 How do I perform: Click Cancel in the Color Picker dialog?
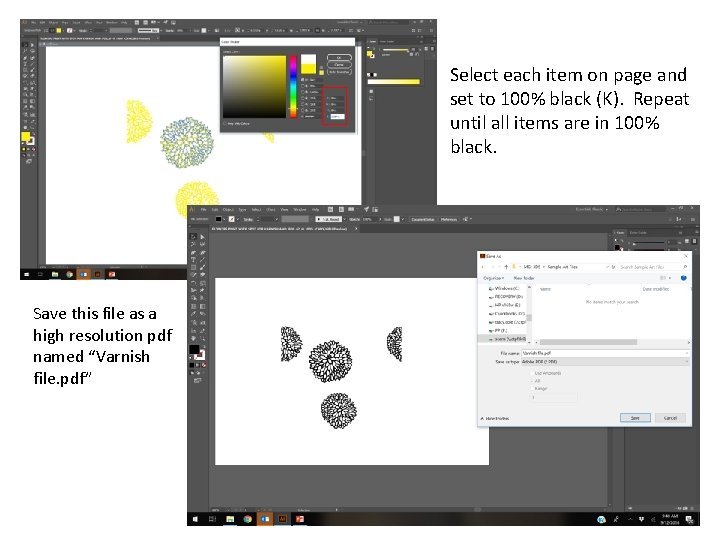point(339,65)
